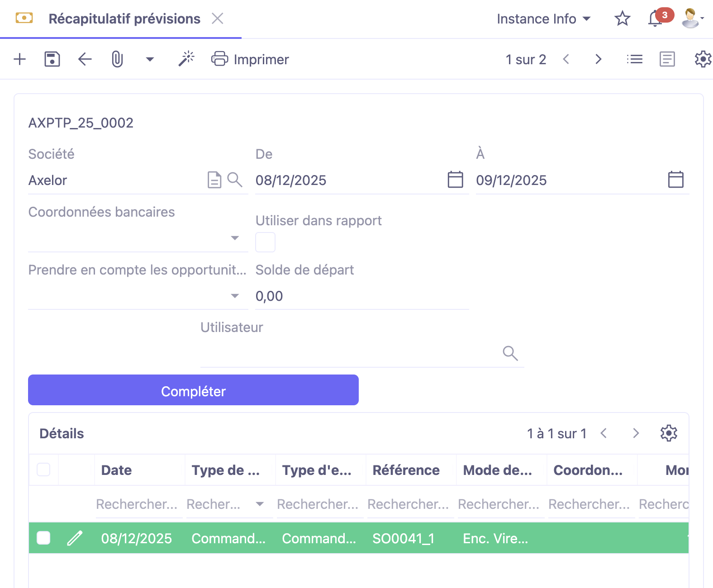
Task: Click the save record floppy disk icon
Action: coord(52,59)
